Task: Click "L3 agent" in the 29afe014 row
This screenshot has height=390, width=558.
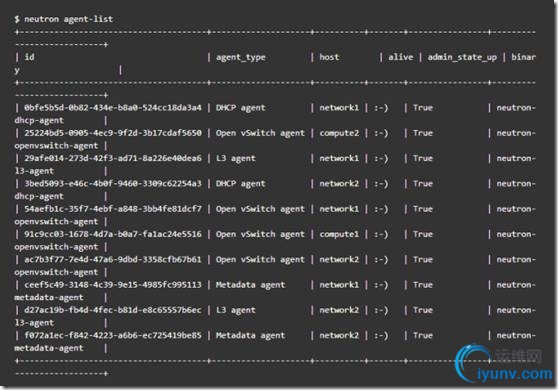Action: (x=236, y=159)
